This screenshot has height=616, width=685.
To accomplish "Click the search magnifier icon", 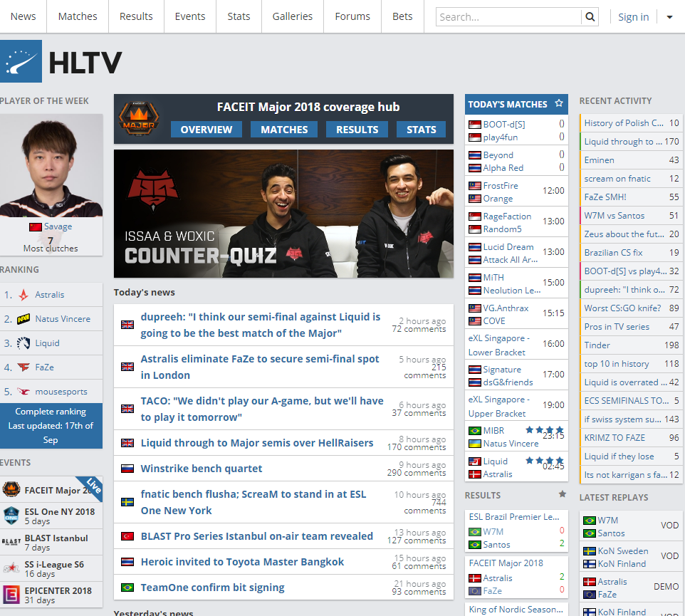I will pyautogui.click(x=590, y=17).
